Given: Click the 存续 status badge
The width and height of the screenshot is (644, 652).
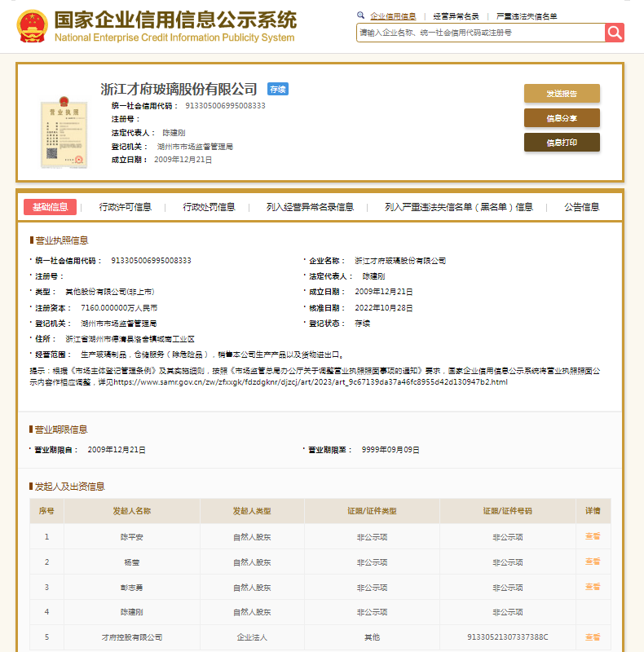Looking at the screenshot, I should point(278,90).
